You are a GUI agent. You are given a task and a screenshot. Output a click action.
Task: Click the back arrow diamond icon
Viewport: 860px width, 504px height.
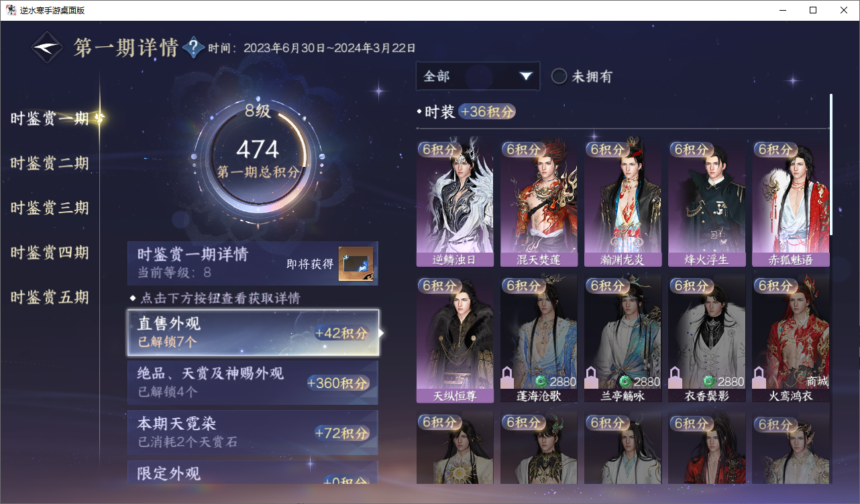48,48
